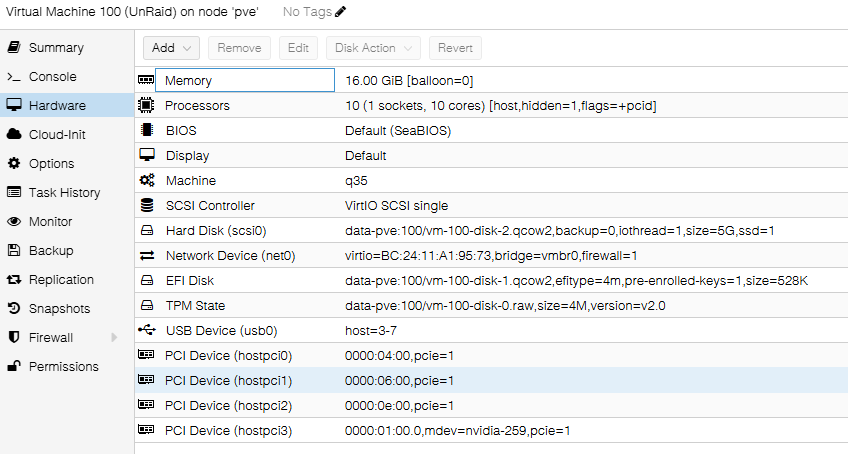Click the Task History list icon

(x=14, y=192)
